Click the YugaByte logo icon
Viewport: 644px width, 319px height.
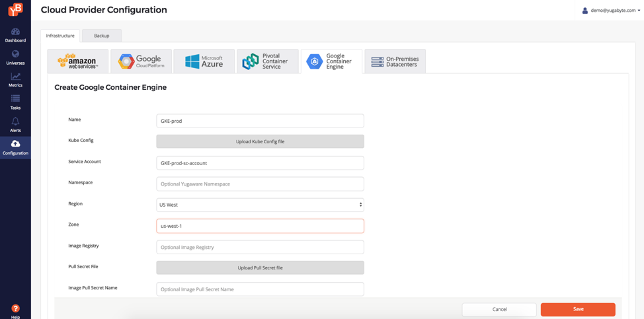click(x=15, y=9)
